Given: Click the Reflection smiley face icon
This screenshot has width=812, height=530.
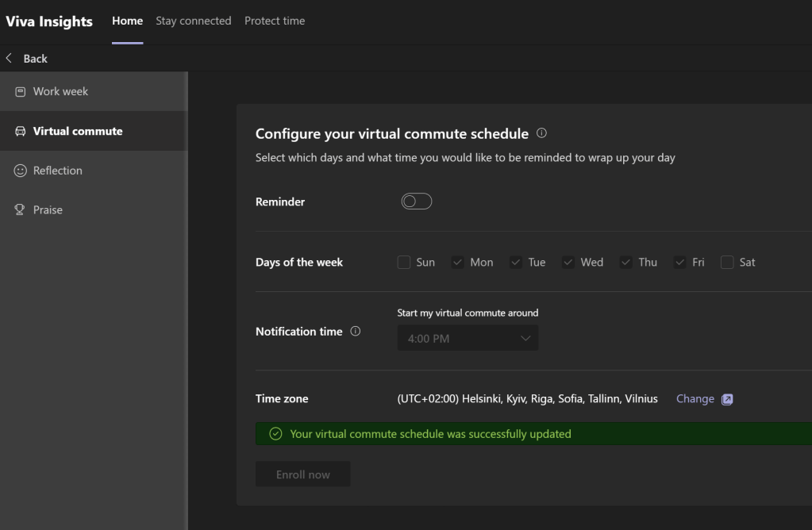Looking at the screenshot, I should [21, 171].
